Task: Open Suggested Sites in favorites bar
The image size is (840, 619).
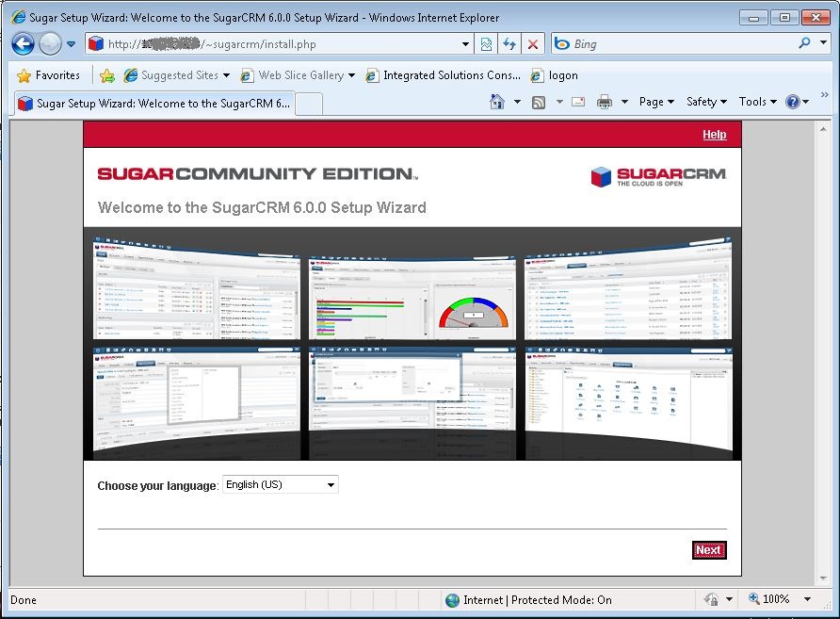Action: point(171,75)
